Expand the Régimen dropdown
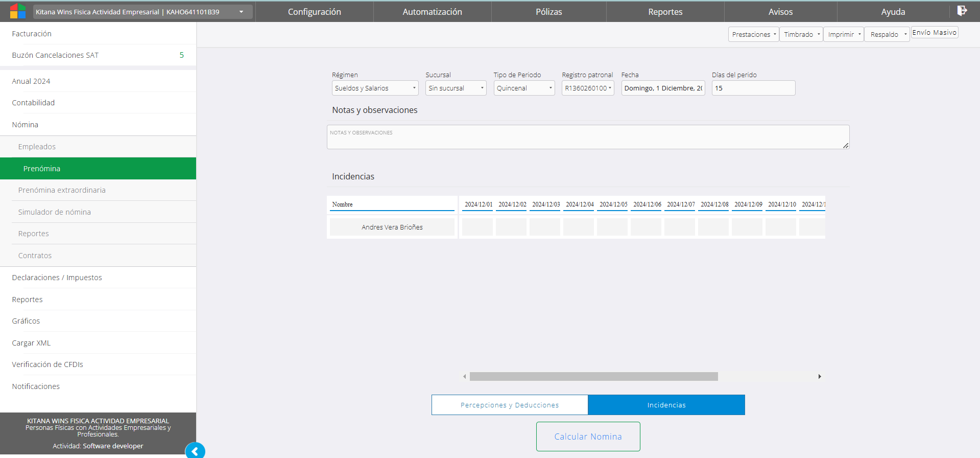 coord(375,88)
